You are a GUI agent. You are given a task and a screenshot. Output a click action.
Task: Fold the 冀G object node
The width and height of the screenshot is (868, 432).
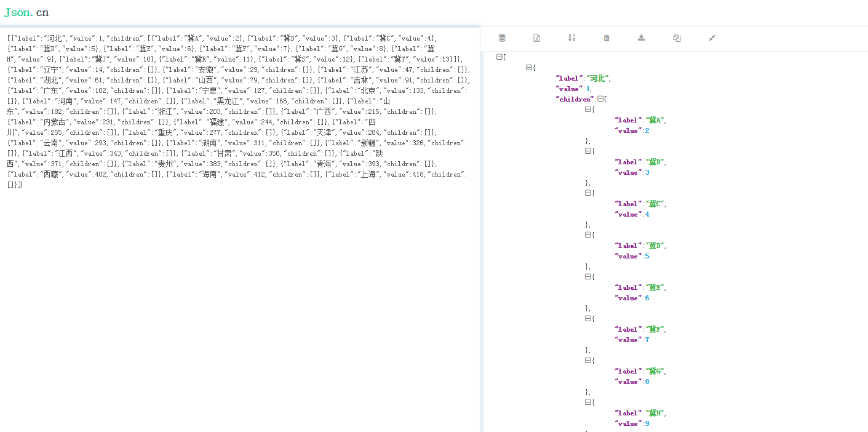tap(588, 361)
